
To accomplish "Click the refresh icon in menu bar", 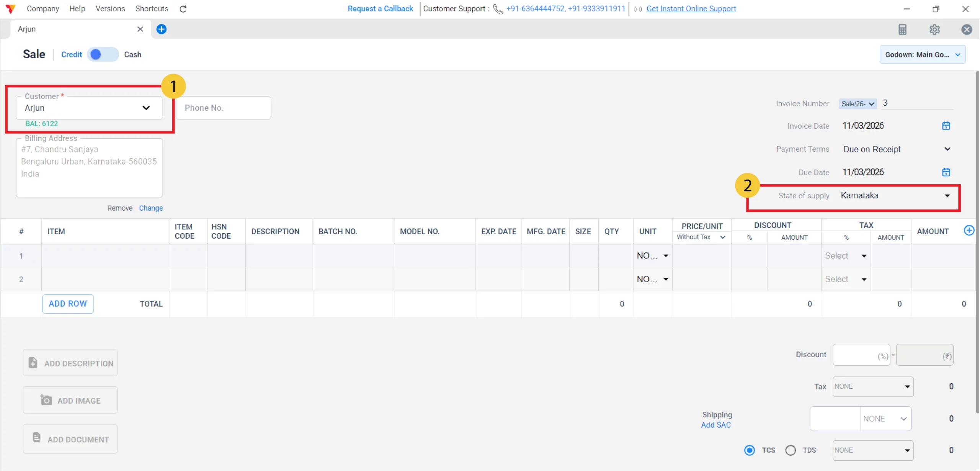I will pos(183,9).
